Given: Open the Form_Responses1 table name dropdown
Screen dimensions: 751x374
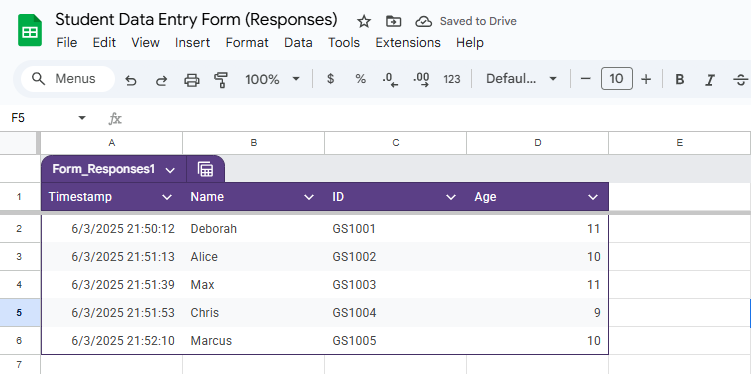Looking at the screenshot, I should tap(170, 170).
